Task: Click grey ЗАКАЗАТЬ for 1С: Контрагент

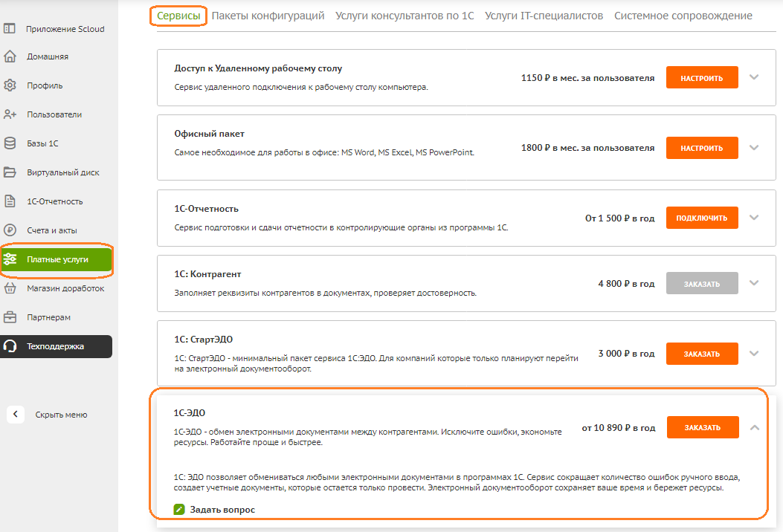Action: coord(702,284)
